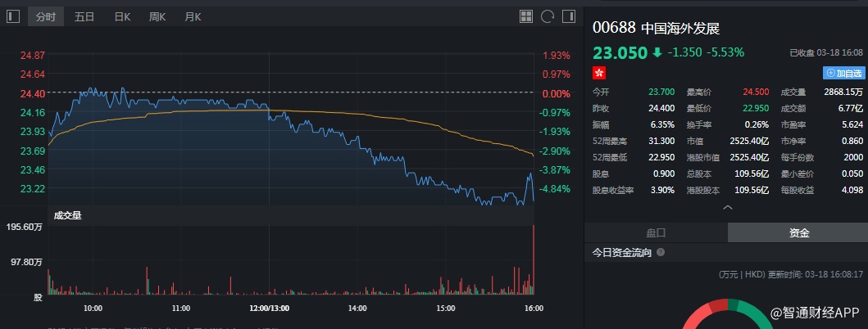This screenshot has width=868, height=329.
Task: Collapse the stock details with the chevron
Action: pos(726,208)
